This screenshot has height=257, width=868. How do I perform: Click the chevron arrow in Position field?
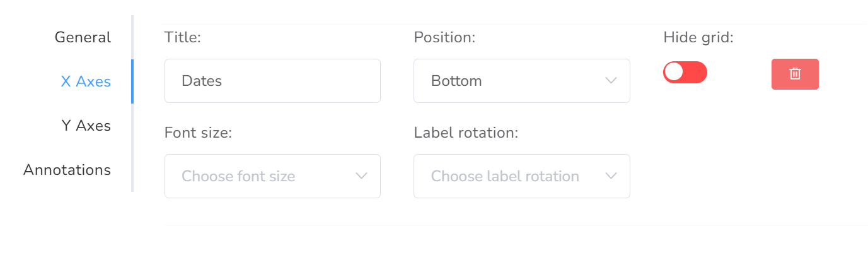tap(610, 81)
